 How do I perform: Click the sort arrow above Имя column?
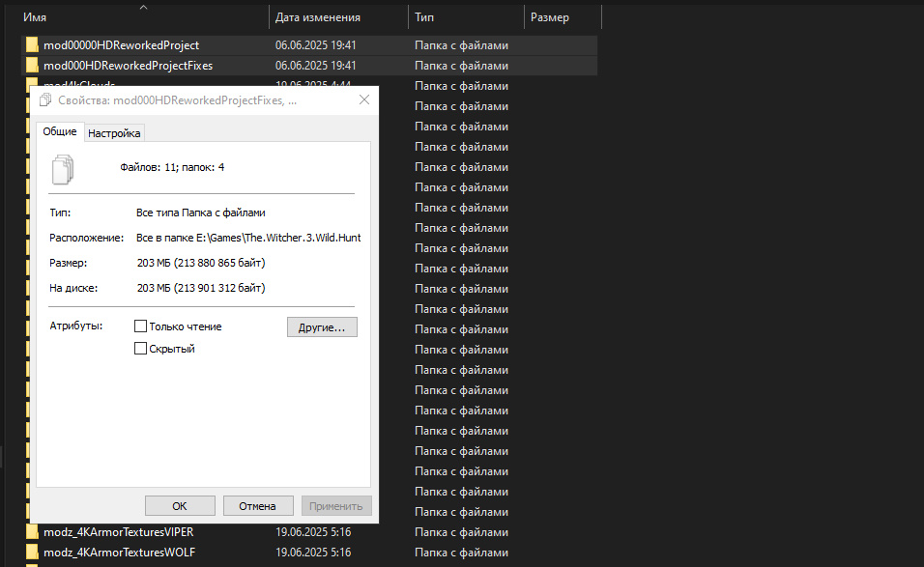point(143,7)
